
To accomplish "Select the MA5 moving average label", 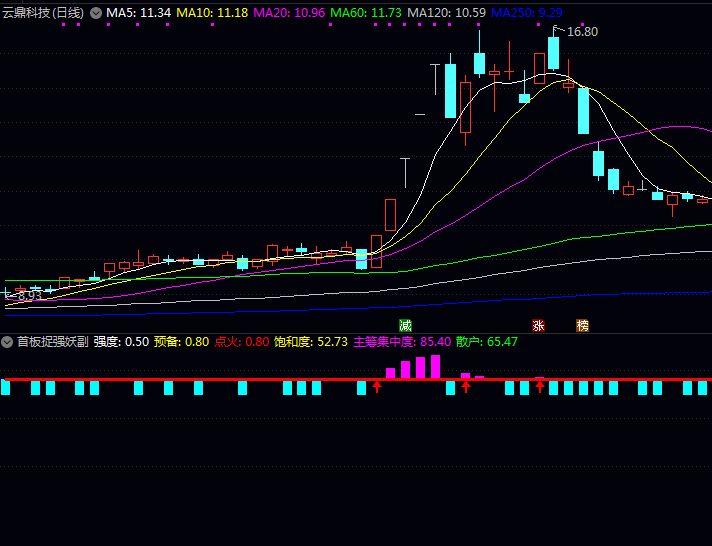I will pyautogui.click(x=138, y=13).
